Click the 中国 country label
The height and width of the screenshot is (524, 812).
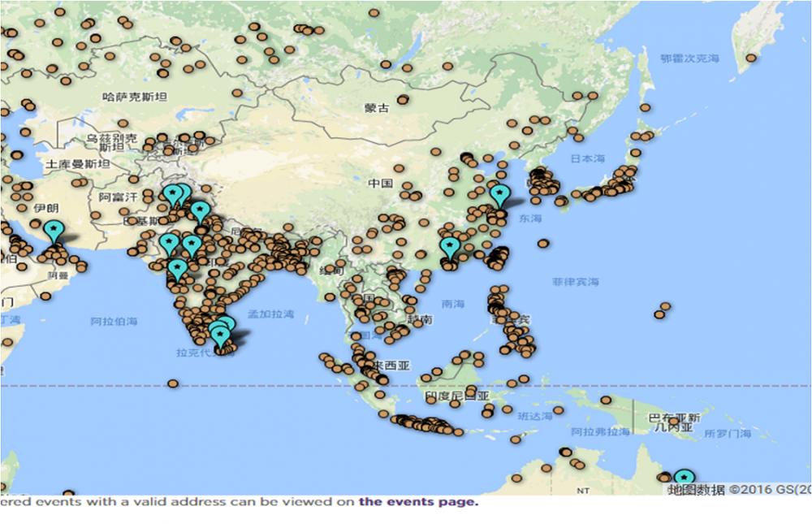(x=381, y=183)
